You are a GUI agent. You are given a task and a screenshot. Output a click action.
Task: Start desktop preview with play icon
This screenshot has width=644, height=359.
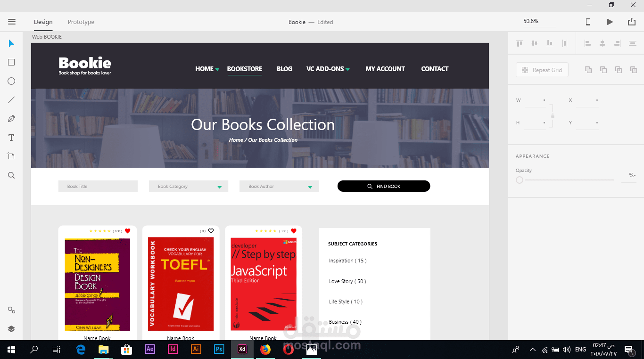point(610,22)
